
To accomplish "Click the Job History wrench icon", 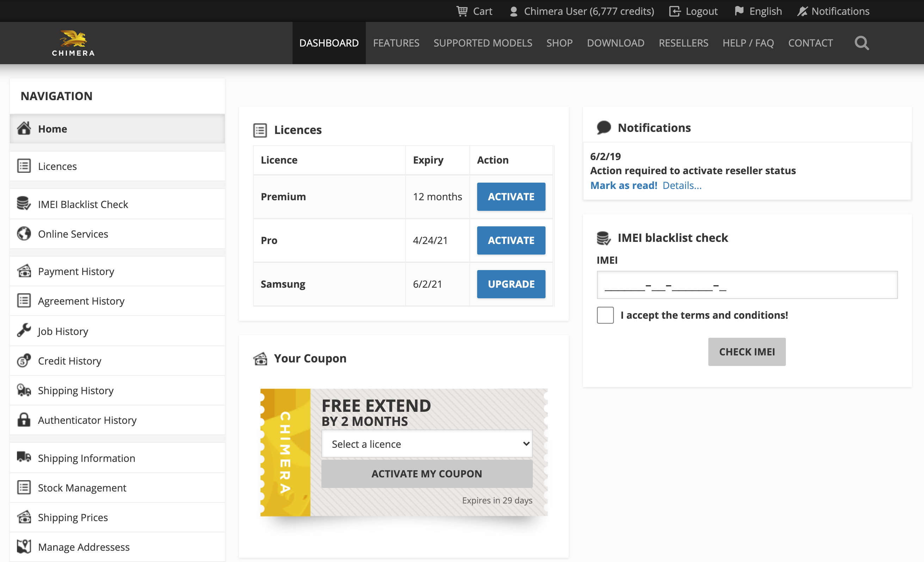I will pyautogui.click(x=24, y=330).
